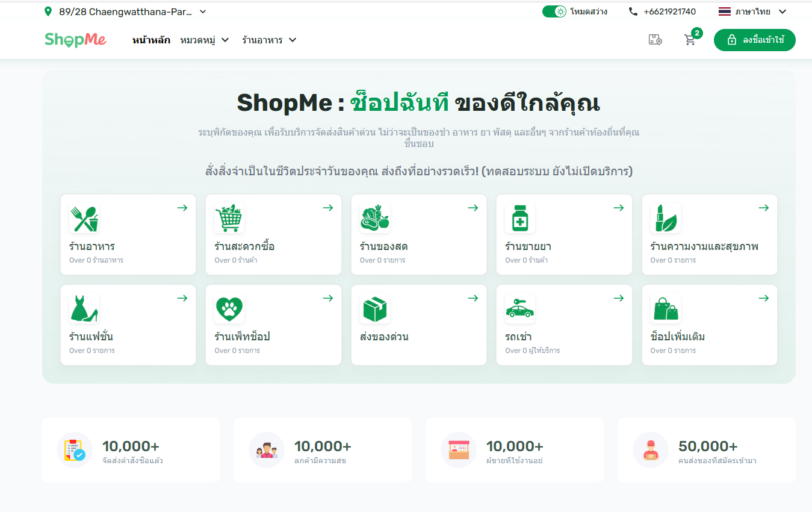812x512 pixels.
Task: Open the ร้านเพ็ทช็อป category
Action: pyautogui.click(x=242, y=336)
